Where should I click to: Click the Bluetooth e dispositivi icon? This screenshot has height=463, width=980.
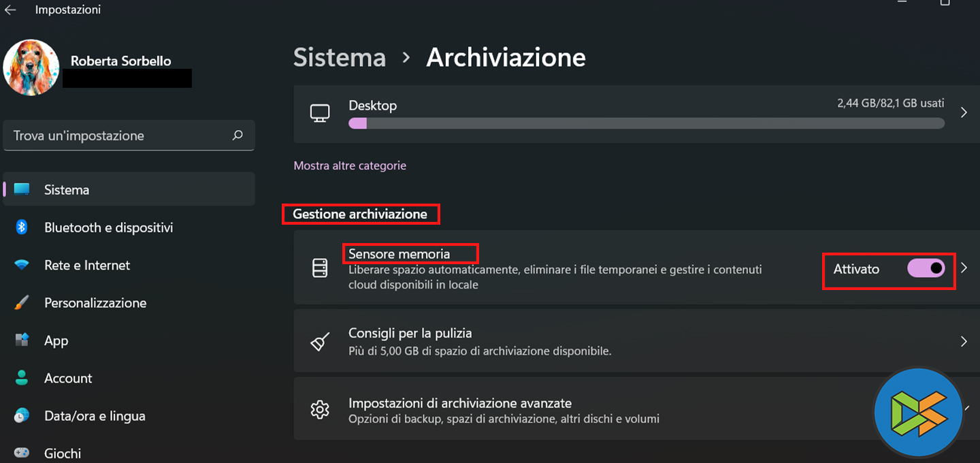[22, 227]
